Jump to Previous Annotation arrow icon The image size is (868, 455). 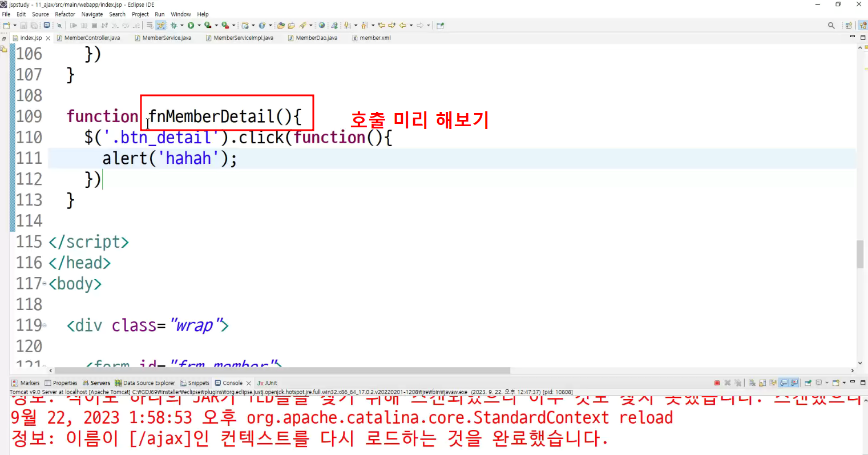coord(364,25)
